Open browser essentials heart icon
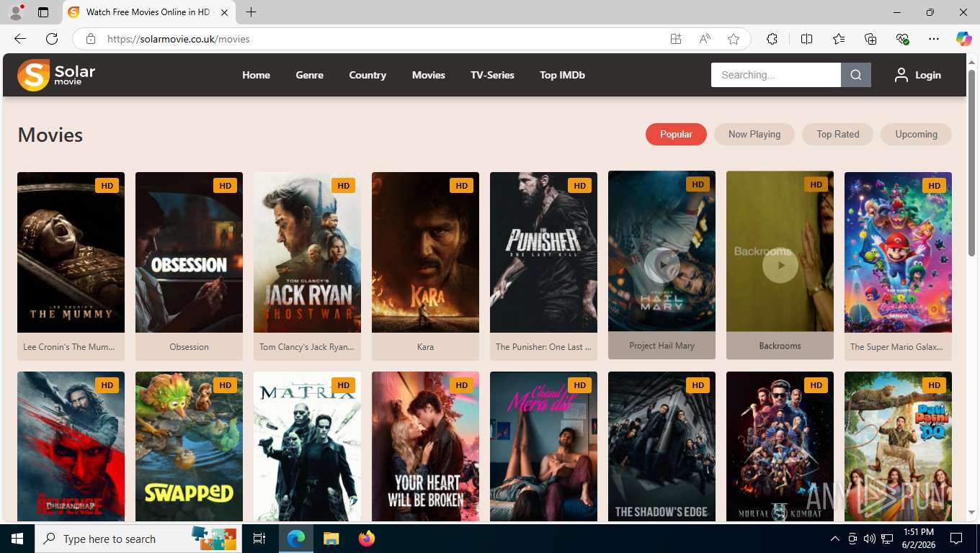 tap(902, 39)
